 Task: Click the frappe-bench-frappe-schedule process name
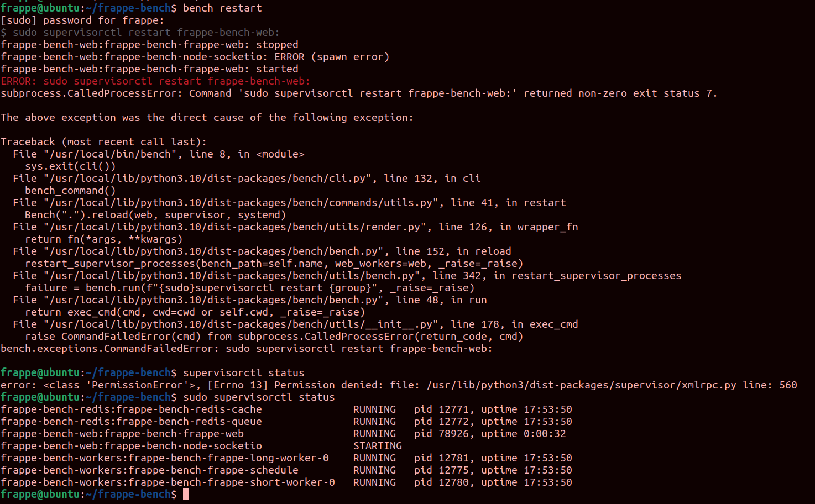click(149, 470)
